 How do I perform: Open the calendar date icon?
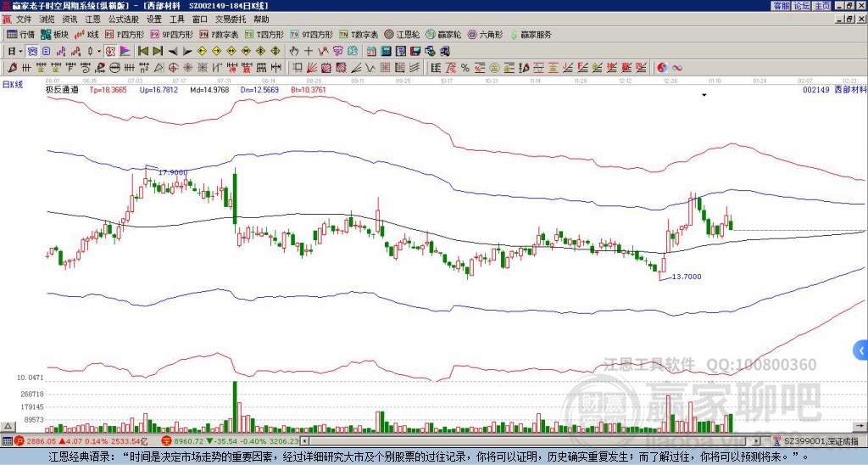[371, 51]
